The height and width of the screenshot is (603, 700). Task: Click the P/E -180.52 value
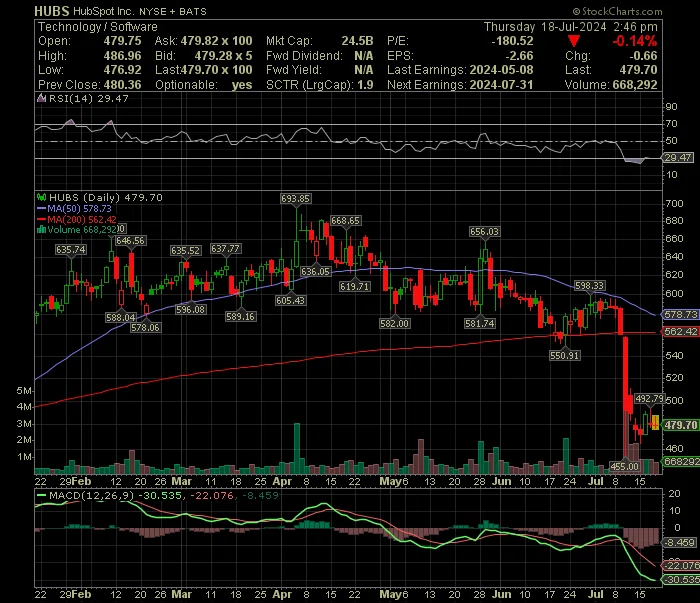point(512,41)
